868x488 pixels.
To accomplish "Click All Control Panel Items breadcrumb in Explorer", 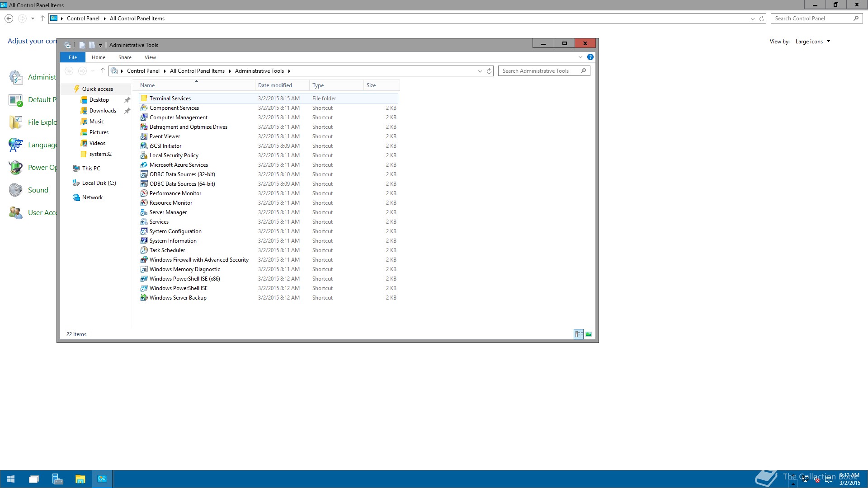I will (x=197, y=71).
